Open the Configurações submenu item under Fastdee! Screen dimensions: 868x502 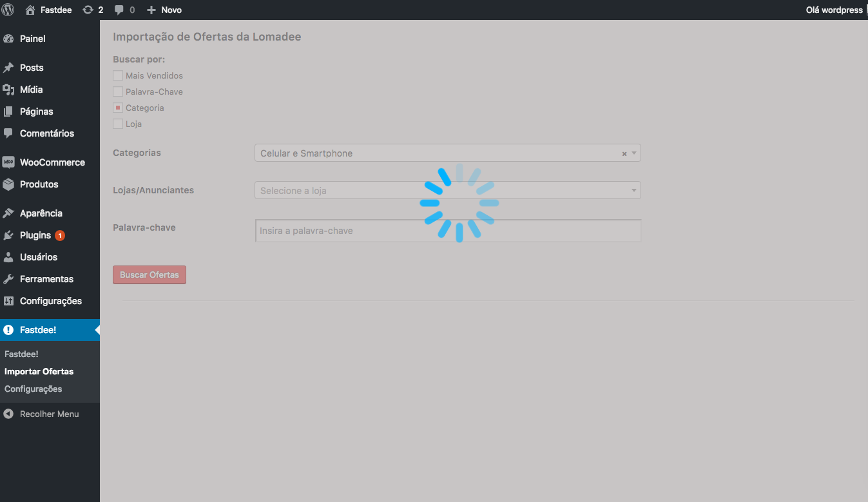point(33,389)
